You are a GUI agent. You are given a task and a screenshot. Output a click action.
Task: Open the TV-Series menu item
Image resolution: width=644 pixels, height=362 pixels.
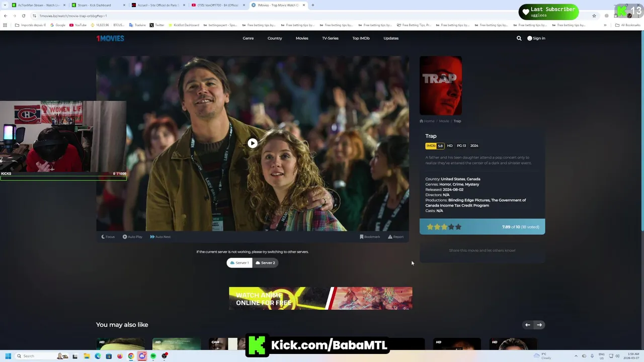tap(330, 38)
